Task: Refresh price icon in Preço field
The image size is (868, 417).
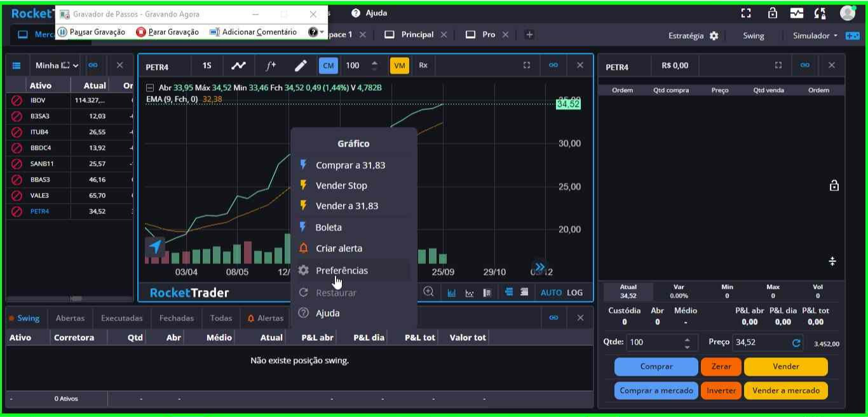Action: tap(796, 343)
